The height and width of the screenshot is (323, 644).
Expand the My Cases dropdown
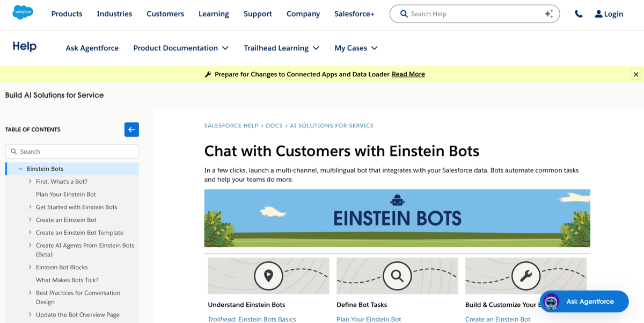(356, 48)
